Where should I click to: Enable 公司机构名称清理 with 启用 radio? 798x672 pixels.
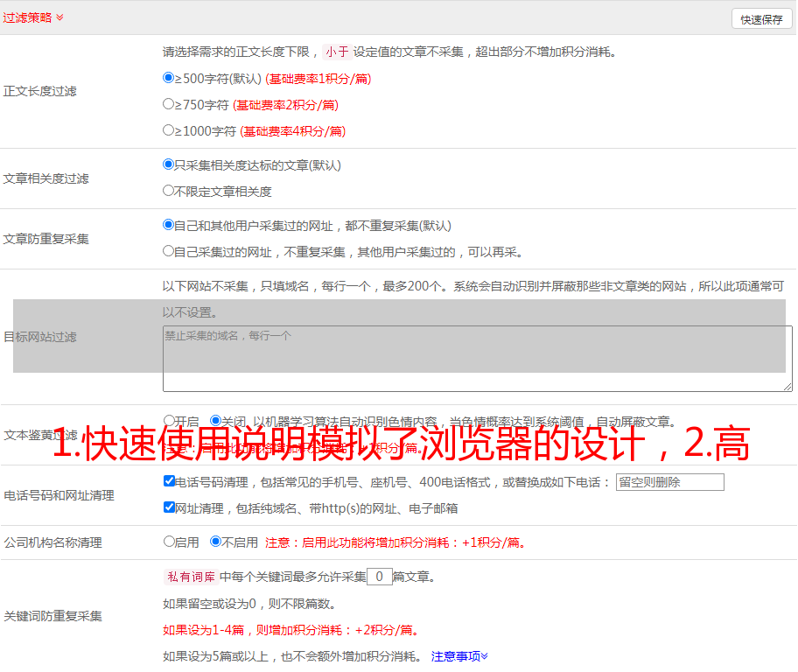(x=169, y=542)
